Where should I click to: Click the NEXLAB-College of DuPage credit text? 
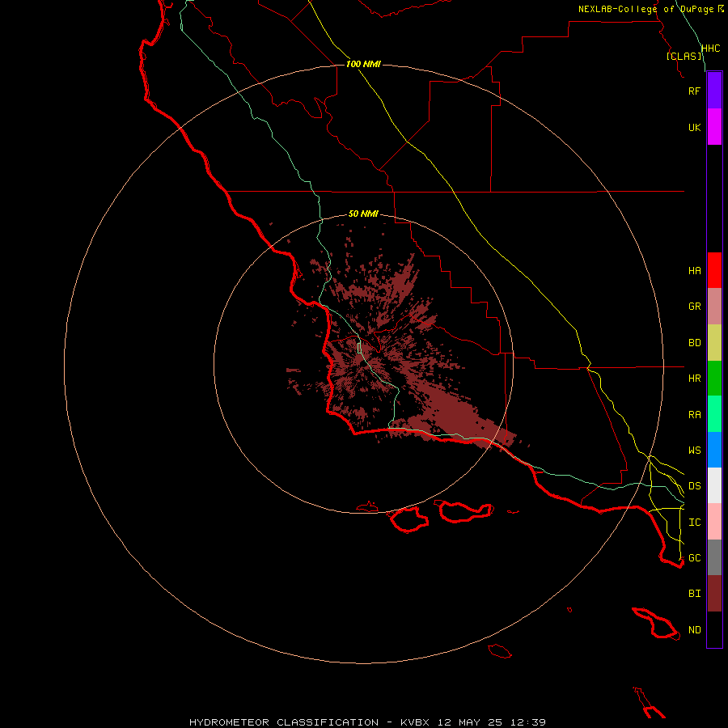pyautogui.click(x=645, y=9)
